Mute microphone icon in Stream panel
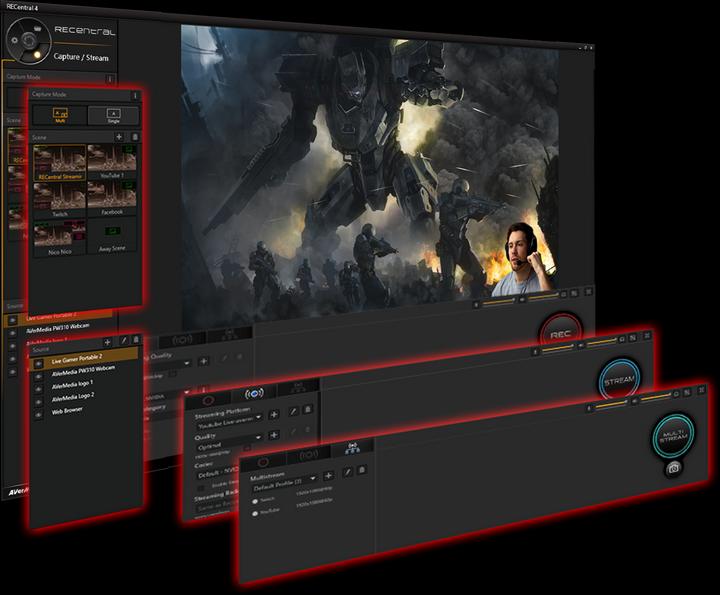This screenshot has width=720, height=595. click(535, 352)
